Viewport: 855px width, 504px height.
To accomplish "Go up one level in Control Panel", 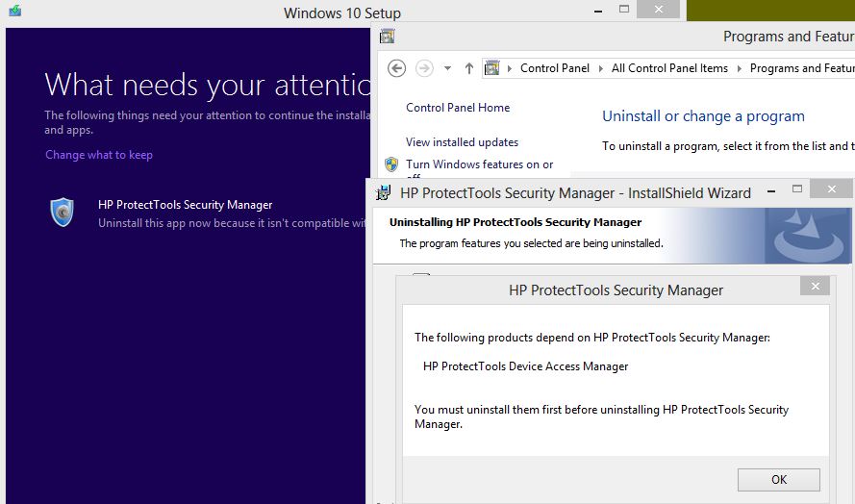I will pyautogui.click(x=469, y=68).
